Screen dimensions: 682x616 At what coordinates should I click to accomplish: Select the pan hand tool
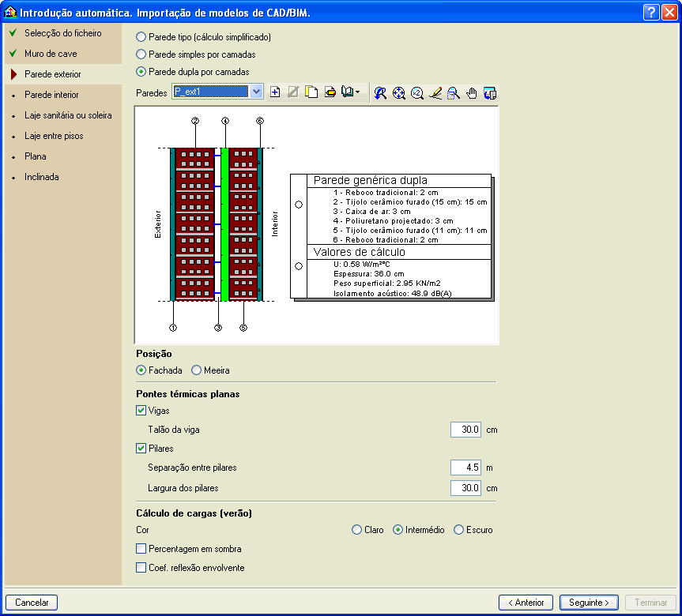click(x=472, y=93)
